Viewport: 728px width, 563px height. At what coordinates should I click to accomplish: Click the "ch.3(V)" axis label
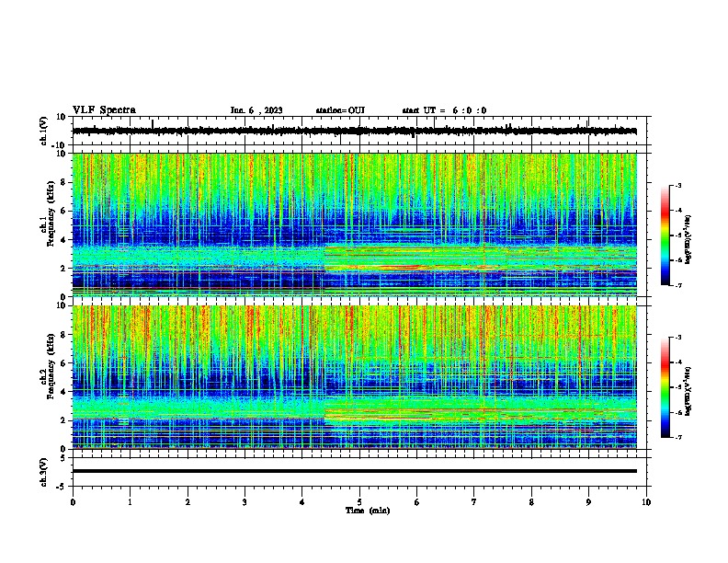coord(44,472)
